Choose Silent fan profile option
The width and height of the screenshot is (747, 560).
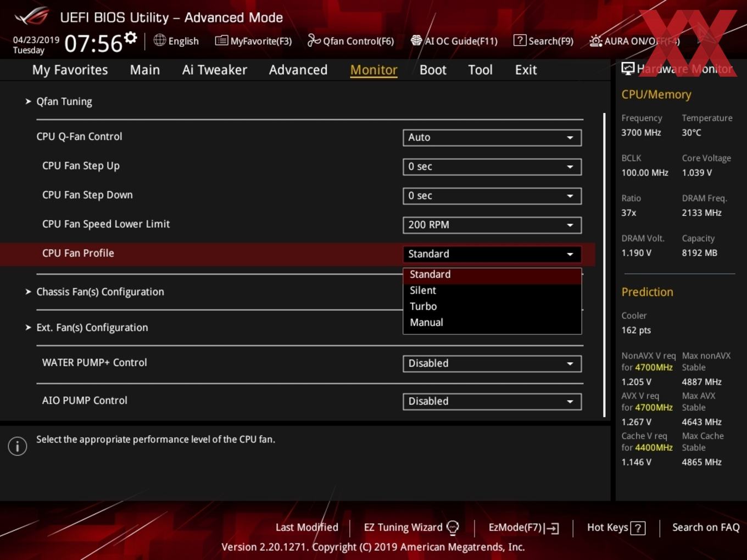[492, 290]
